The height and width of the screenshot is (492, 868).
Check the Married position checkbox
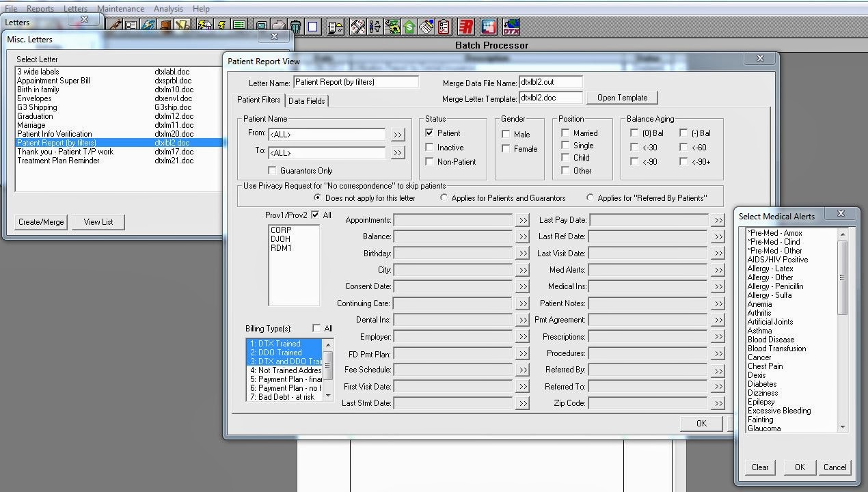[x=565, y=133]
